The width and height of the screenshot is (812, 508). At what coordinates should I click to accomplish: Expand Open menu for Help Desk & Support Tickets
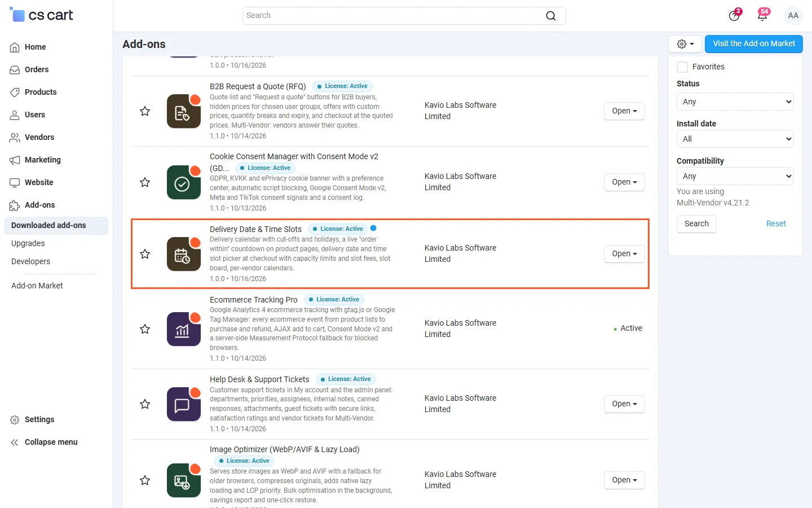[624, 404]
